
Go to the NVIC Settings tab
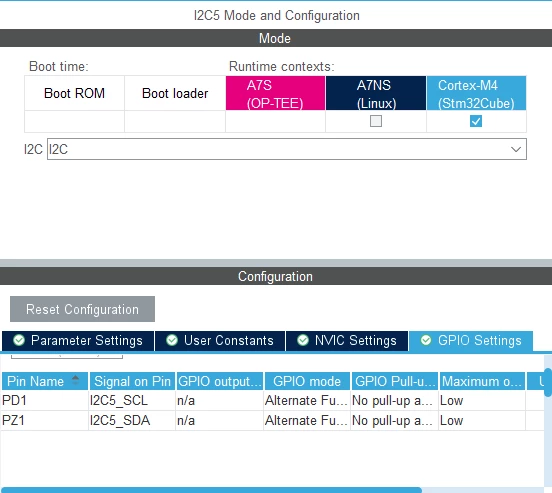pyautogui.click(x=347, y=341)
